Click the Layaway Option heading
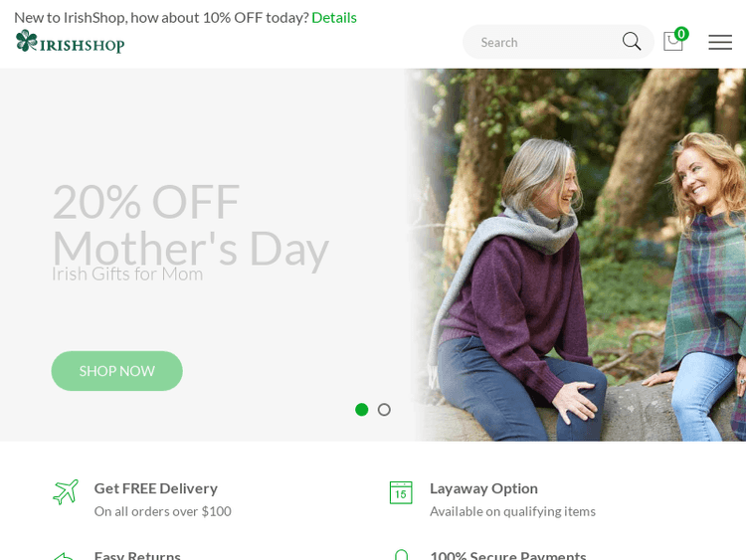 tap(483, 487)
